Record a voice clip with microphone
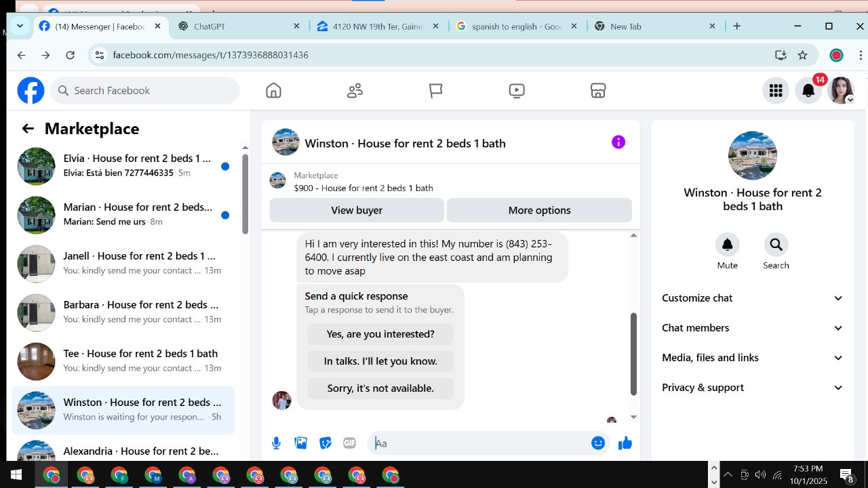 pos(276,443)
